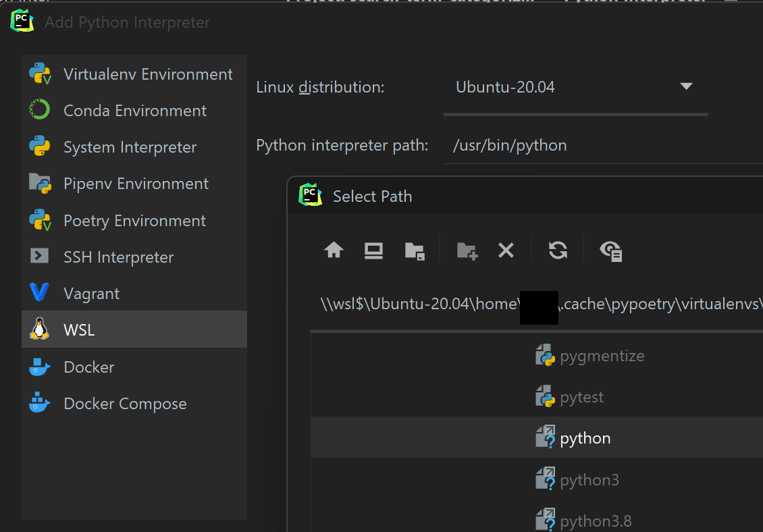This screenshot has width=763, height=532.
Task: Click the System Interpreter Python icon
Action: [x=39, y=146]
